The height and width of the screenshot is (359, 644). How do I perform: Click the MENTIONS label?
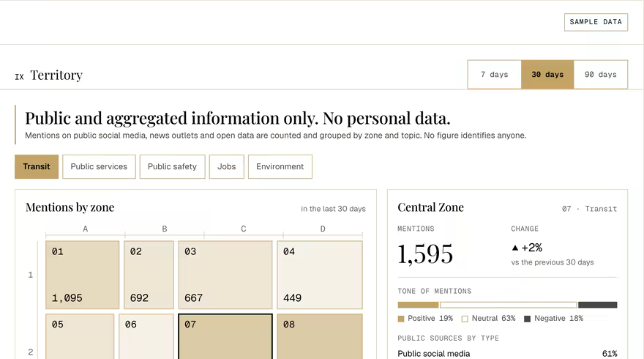(x=416, y=229)
